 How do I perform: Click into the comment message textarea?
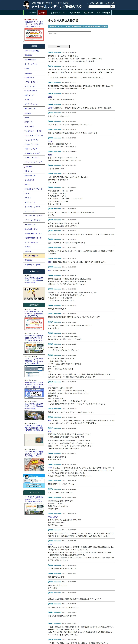coord(81,40)
